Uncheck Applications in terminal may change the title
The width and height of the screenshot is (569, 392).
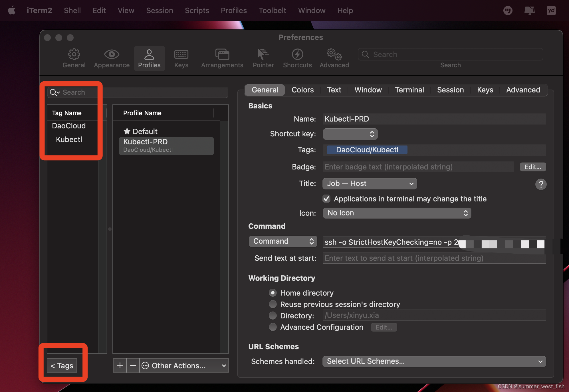point(326,199)
